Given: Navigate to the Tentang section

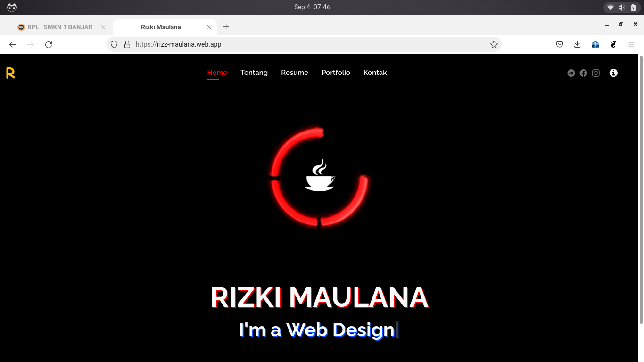Looking at the screenshot, I should pyautogui.click(x=254, y=73).
